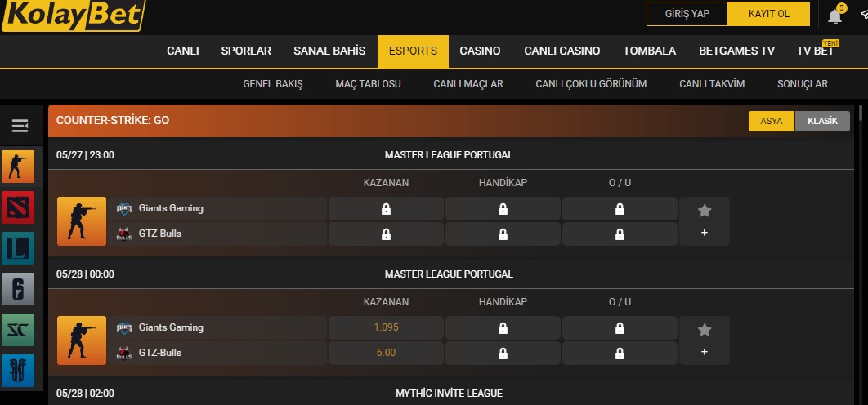The height and width of the screenshot is (405, 868).
Task: Click CS:GO thumbnail of 05/27 23:00 match
Action: click(x=82, y=221)
